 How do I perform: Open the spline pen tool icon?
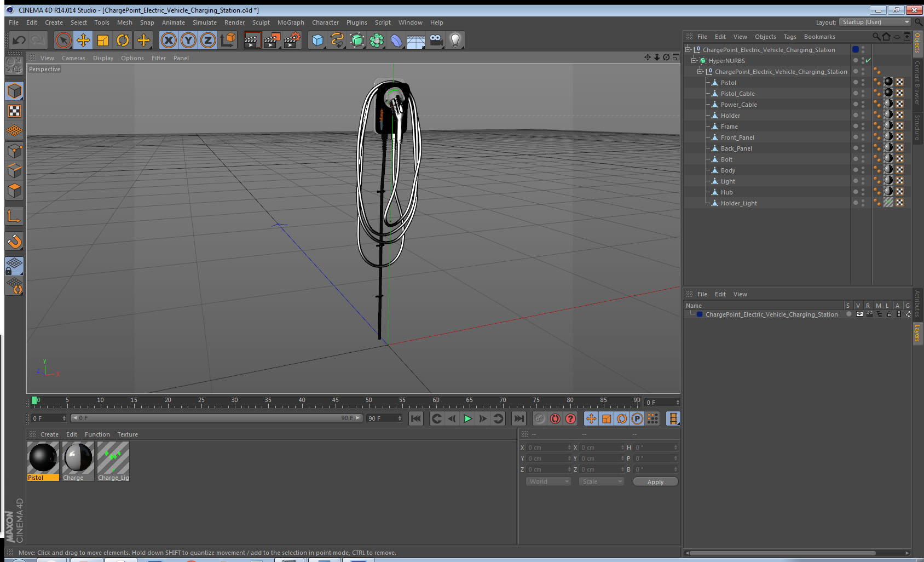[x=337, y=40]
